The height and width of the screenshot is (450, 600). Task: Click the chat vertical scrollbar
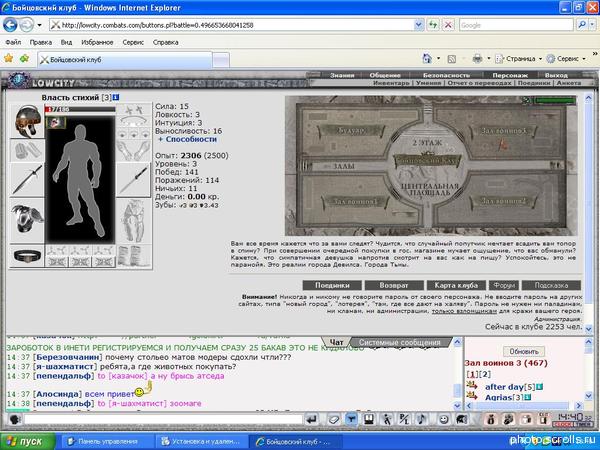coord(457,374)
